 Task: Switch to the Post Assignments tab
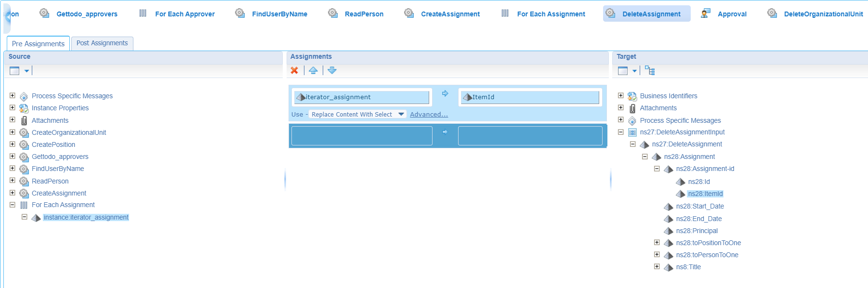coord(102,43)
